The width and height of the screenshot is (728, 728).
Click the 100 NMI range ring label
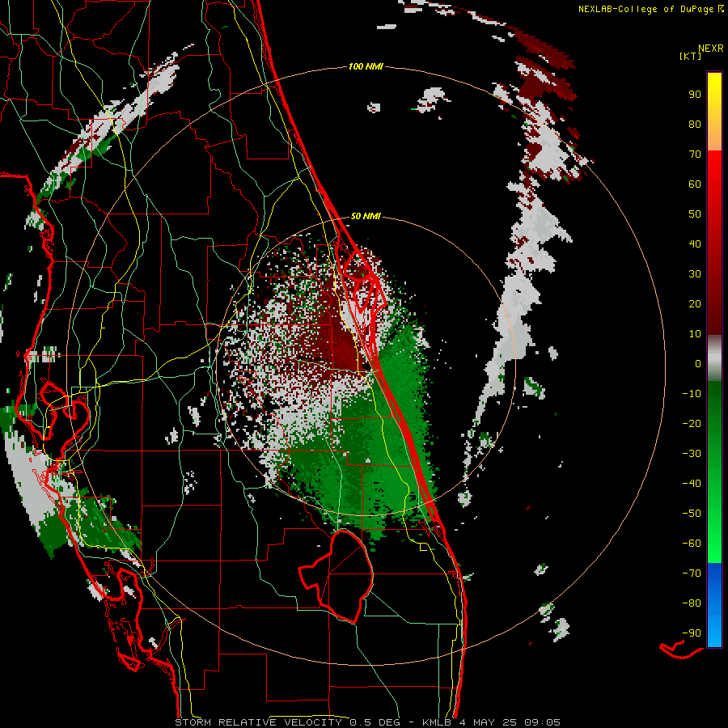coord(366,67)
